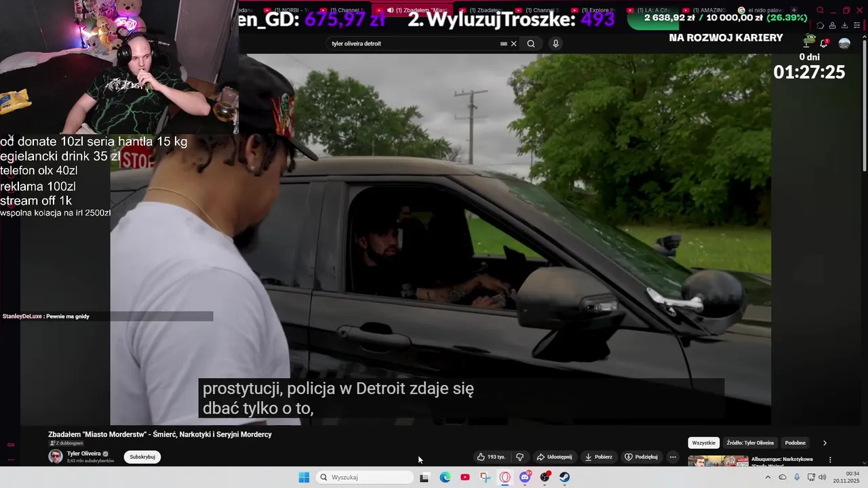Open the YouTube account avatar menu

844,43
